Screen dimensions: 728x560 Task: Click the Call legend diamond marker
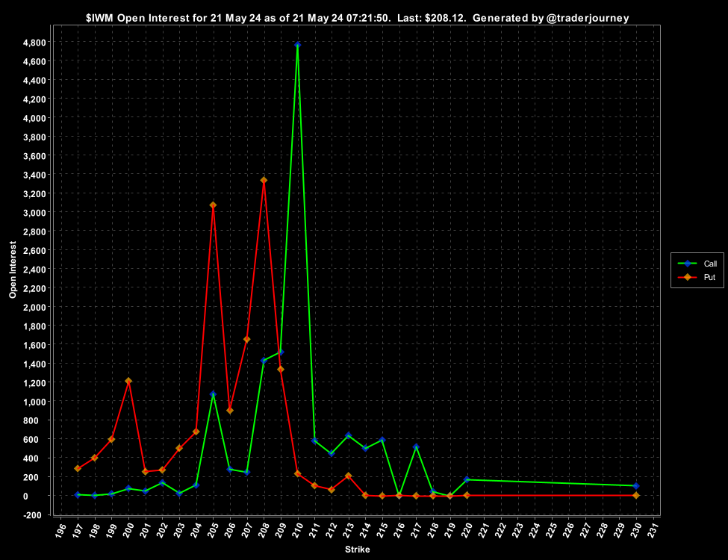(x=688, y=264)
